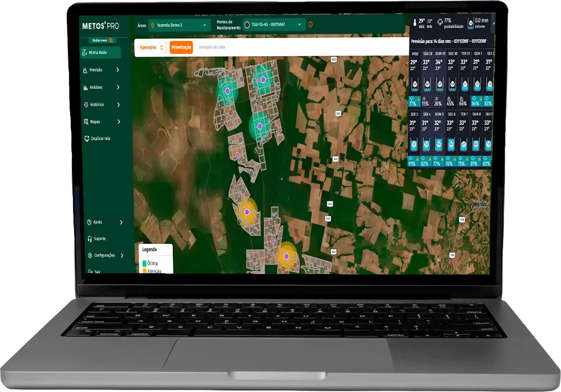561x392 pixels.
Task: Toggle Ocultar menu to hide the sidebar
Action: (102, 40)
